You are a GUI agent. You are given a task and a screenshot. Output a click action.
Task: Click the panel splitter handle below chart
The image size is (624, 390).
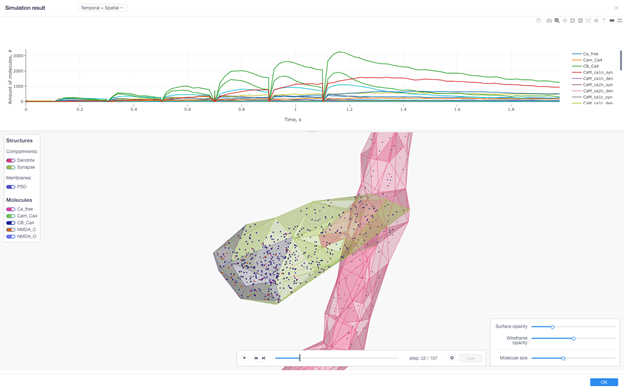312,131
